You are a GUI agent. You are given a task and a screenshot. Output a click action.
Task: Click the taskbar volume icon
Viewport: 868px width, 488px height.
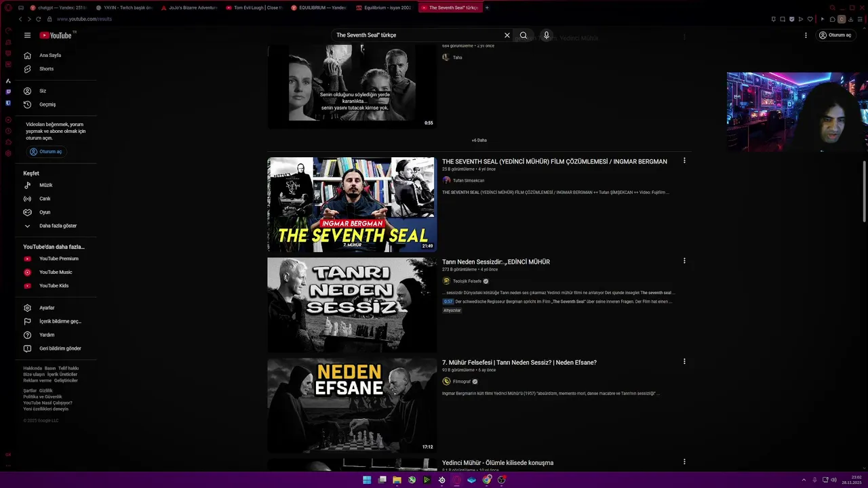(833, 480)
